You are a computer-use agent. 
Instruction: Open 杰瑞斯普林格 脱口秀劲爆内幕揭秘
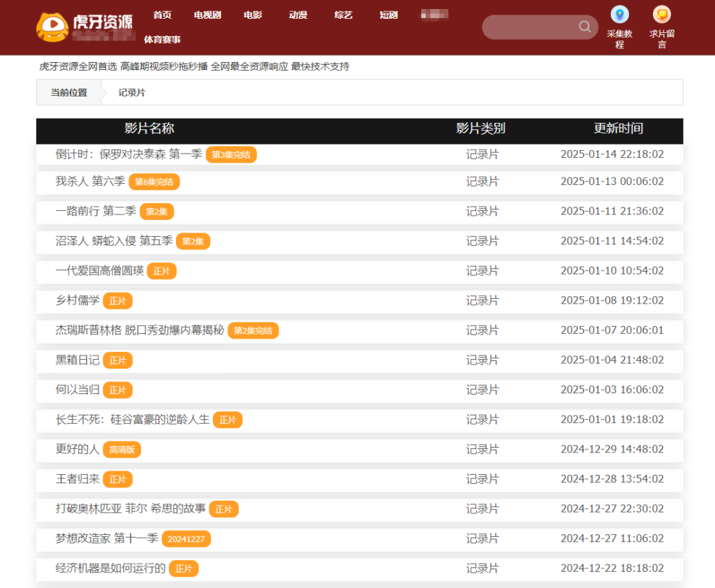click(140, 330)
